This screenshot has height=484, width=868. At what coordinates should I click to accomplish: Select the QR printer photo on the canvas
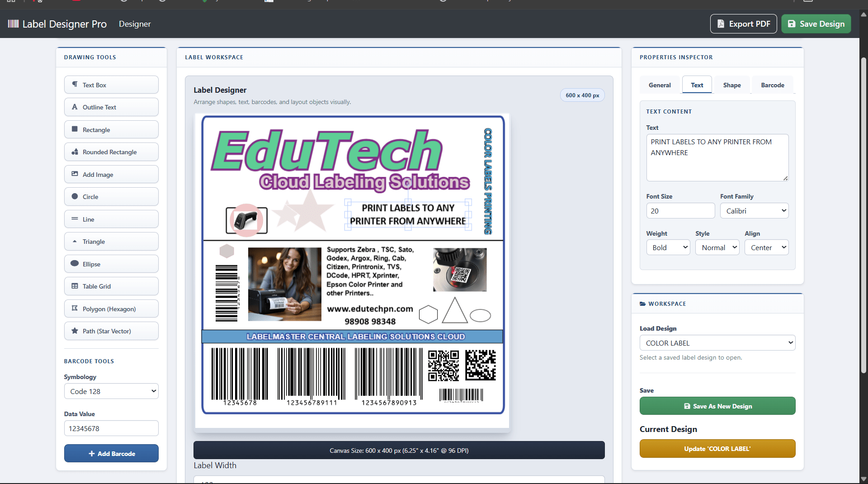(460, 270)
